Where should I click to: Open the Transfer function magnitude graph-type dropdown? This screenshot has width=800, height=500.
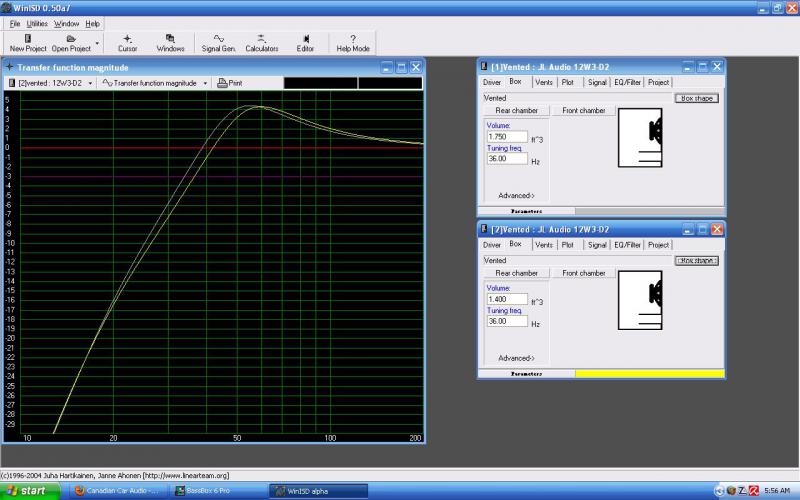coord(155,83)
